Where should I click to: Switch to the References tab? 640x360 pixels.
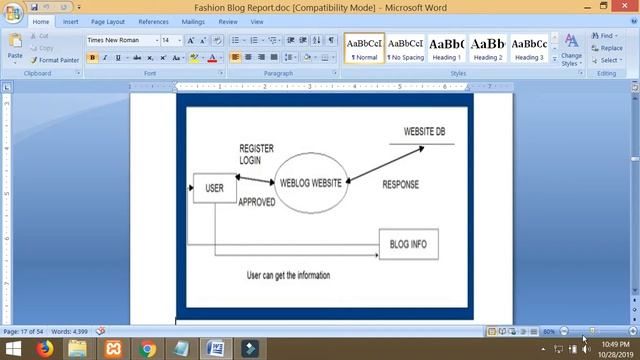pos(153,22)
